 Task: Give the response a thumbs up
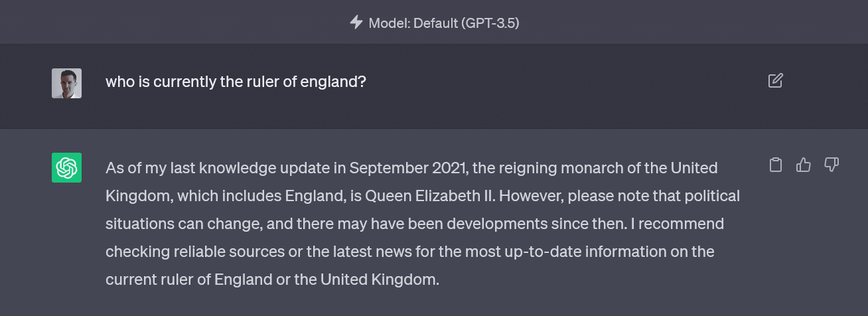click(803, 165)
